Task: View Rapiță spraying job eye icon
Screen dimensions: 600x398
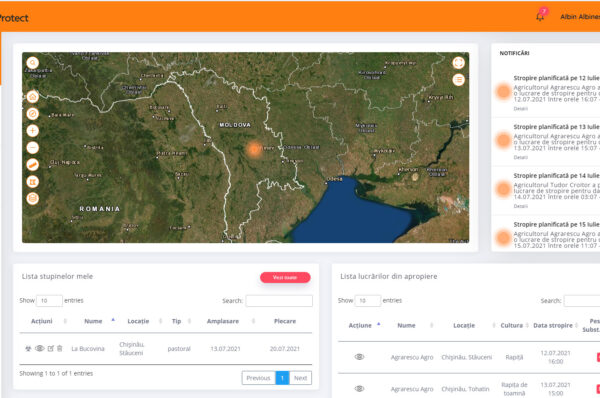Action: (359, 357)
